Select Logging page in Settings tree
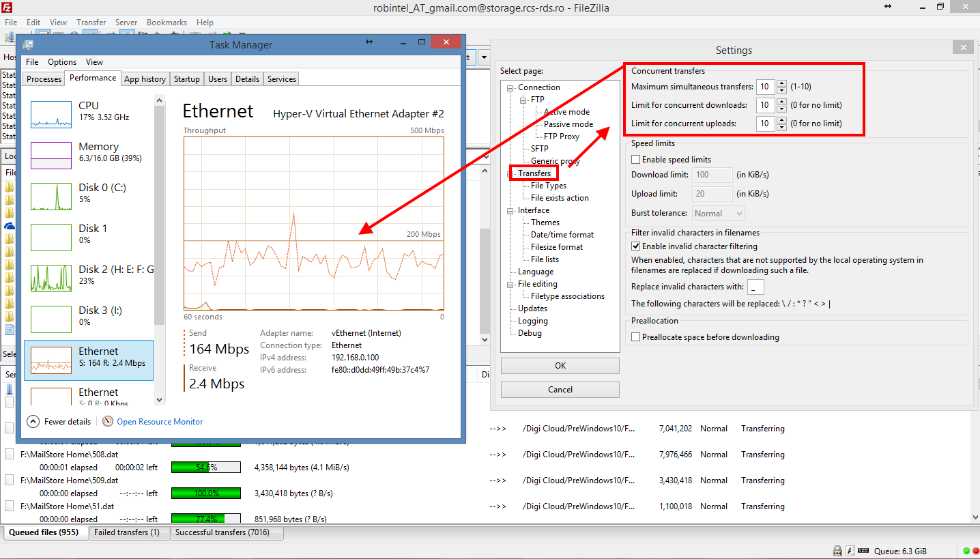980x559 pixels. 532,321
